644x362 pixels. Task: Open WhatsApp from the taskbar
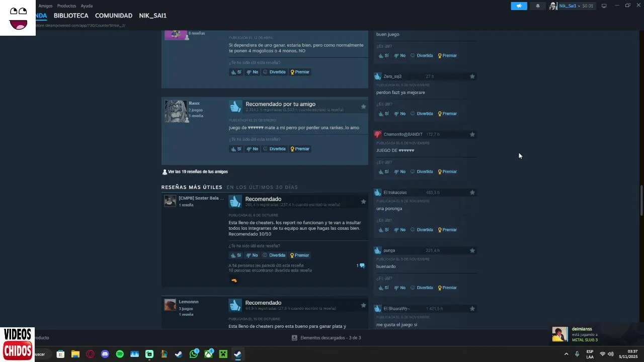pos(194,354)
